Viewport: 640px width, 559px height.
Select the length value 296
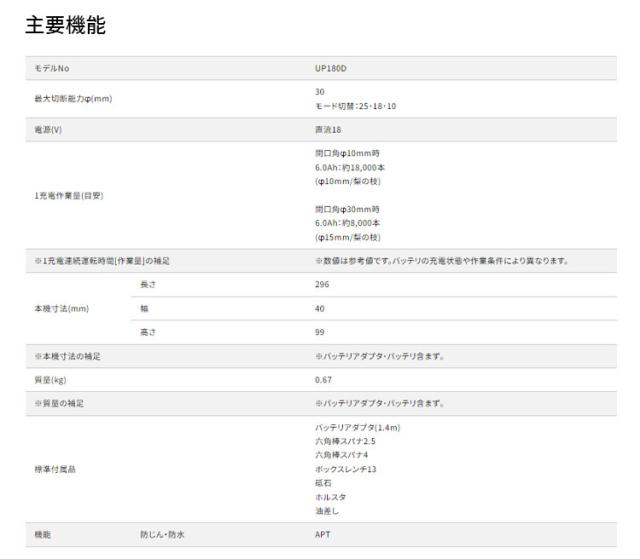click(x=322, y=284)
